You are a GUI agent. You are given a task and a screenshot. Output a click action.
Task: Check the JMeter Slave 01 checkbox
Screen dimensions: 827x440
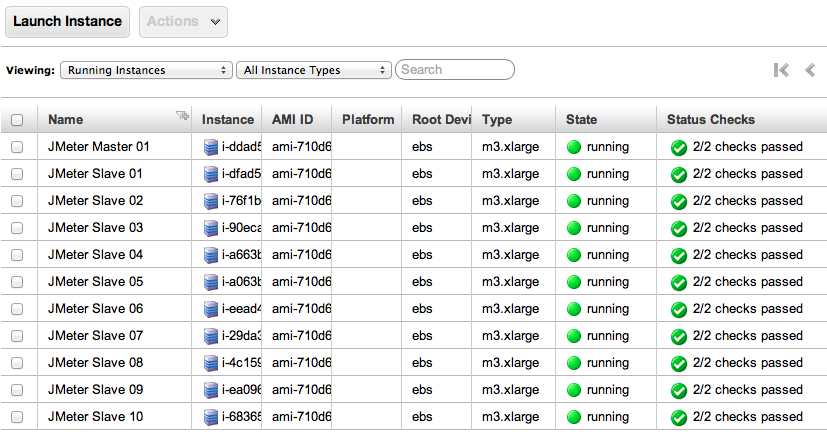pyautogui.click(x=17, y=174)
